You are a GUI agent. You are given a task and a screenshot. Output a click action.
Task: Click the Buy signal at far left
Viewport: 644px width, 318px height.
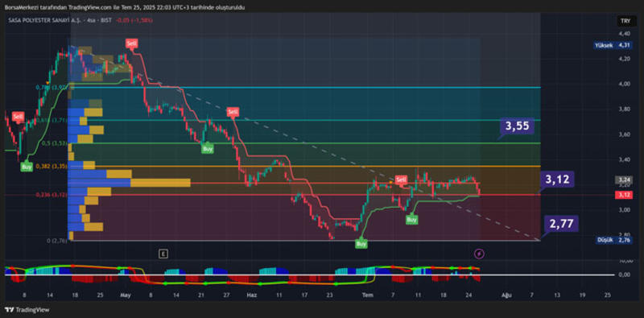(27, 167)
